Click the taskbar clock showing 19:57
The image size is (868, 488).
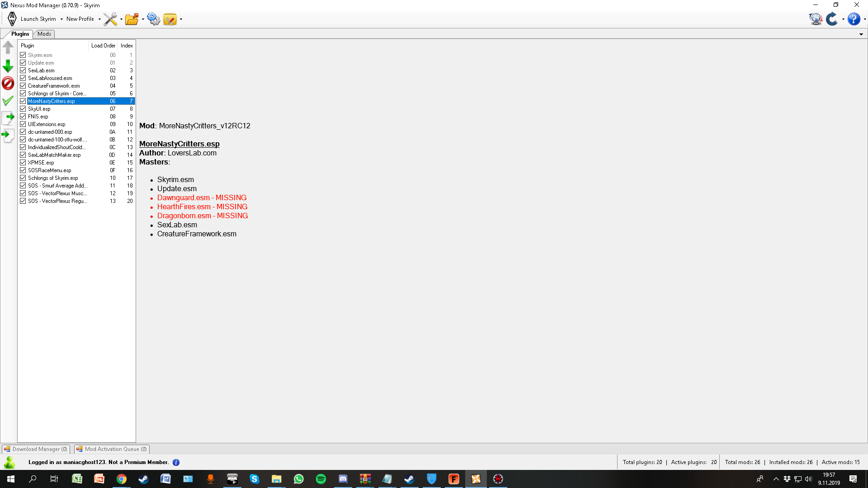click(829, 479)
